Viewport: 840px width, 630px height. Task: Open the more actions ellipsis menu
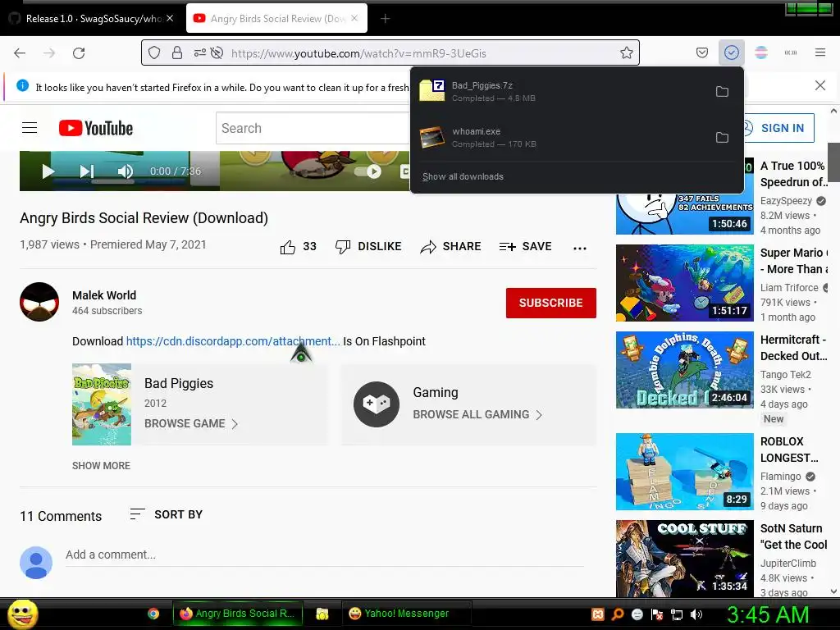pyautogui.click(x=580, y=248)
